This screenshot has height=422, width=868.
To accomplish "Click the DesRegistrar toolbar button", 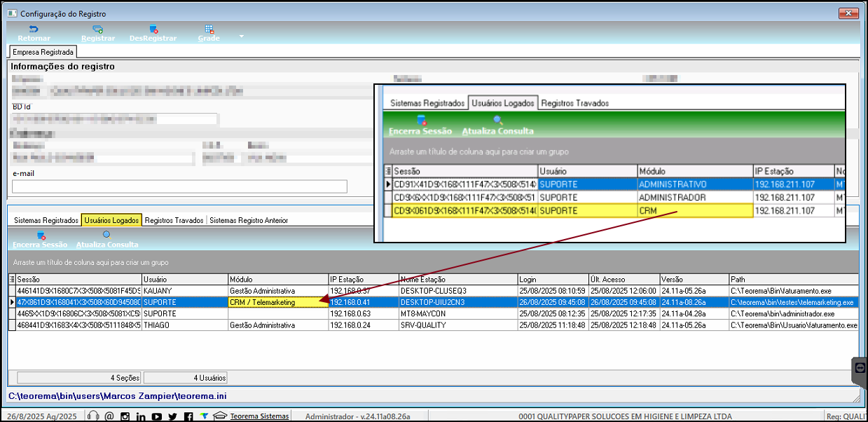I will [x=153, y=34].
